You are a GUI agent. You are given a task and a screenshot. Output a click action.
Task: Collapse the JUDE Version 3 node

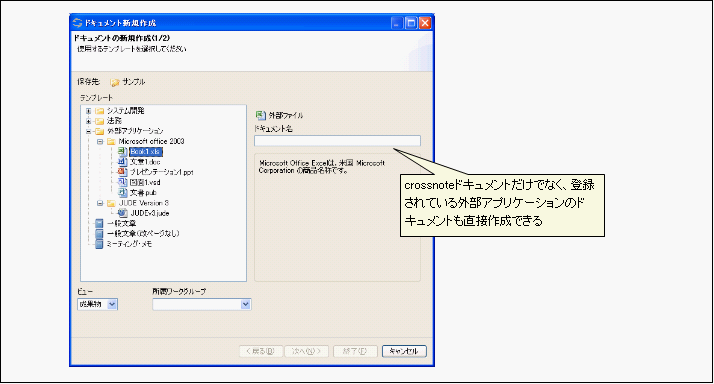click(100, 203)
